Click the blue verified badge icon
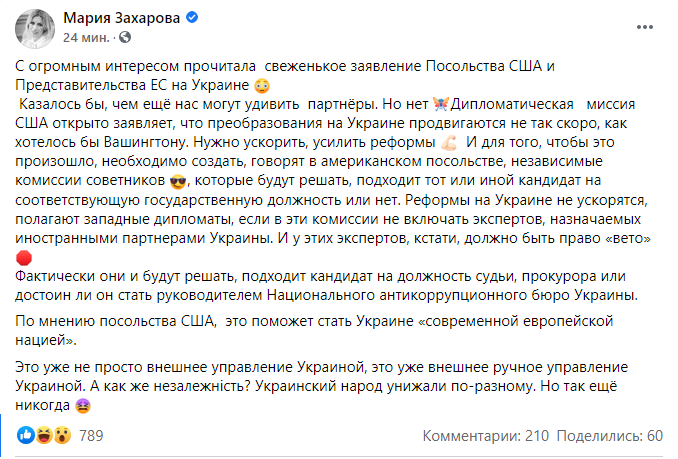This screenshot has width=678, height=459. [192, 17]
